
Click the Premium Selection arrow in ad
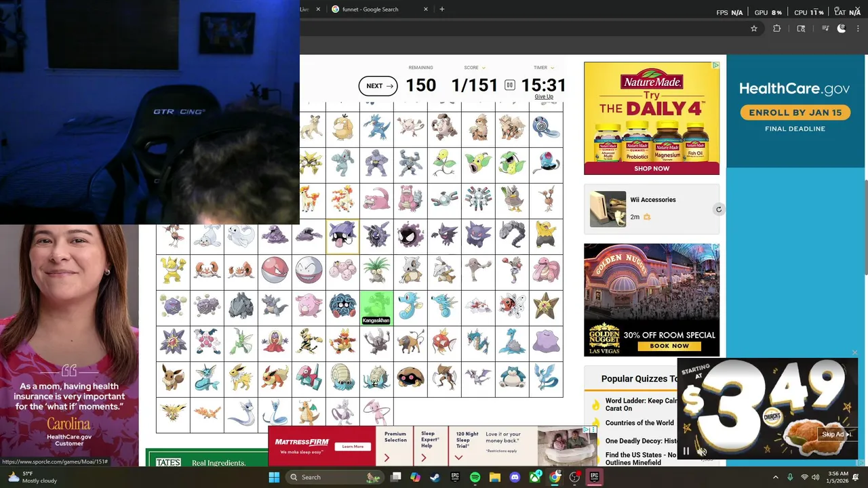pos(387,457)
